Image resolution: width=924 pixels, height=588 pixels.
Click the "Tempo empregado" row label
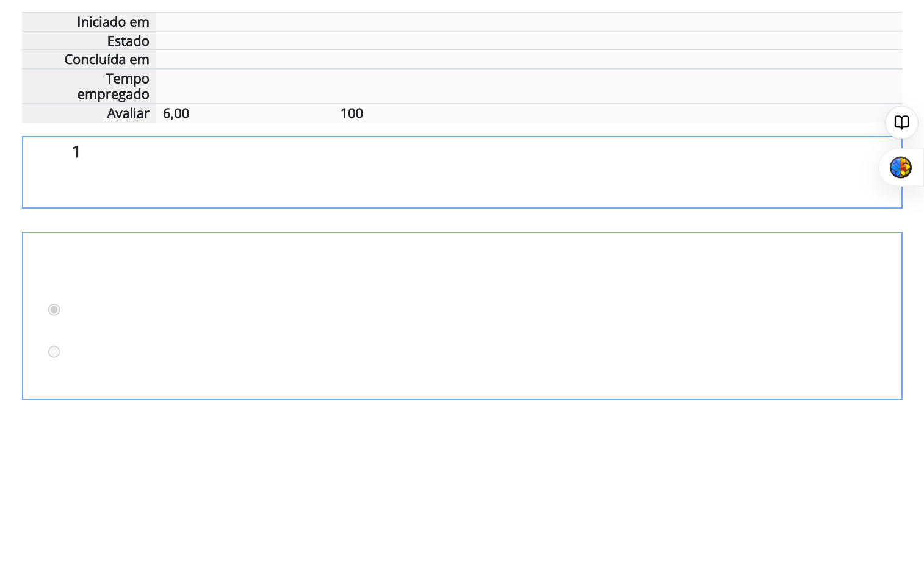coord(114,86)
